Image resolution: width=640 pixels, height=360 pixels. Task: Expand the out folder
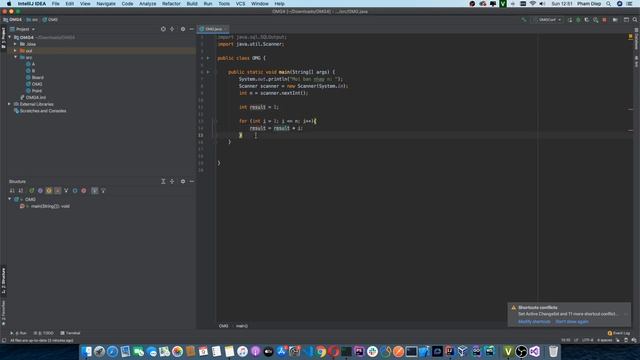pos(16,51)
